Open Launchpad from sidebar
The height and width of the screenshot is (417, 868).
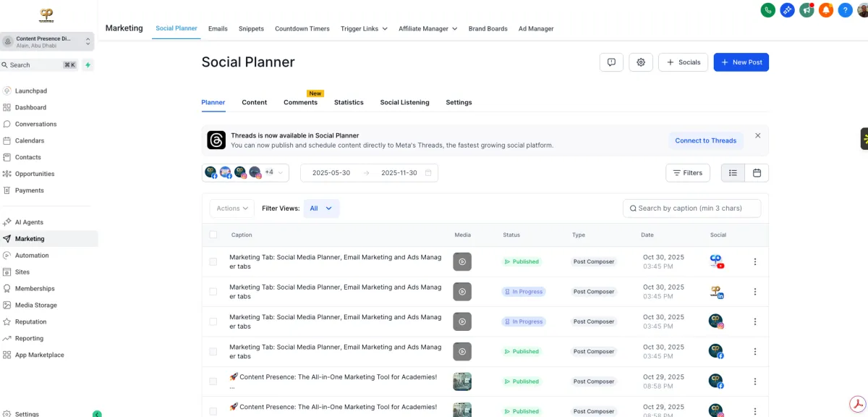point(31,90)
